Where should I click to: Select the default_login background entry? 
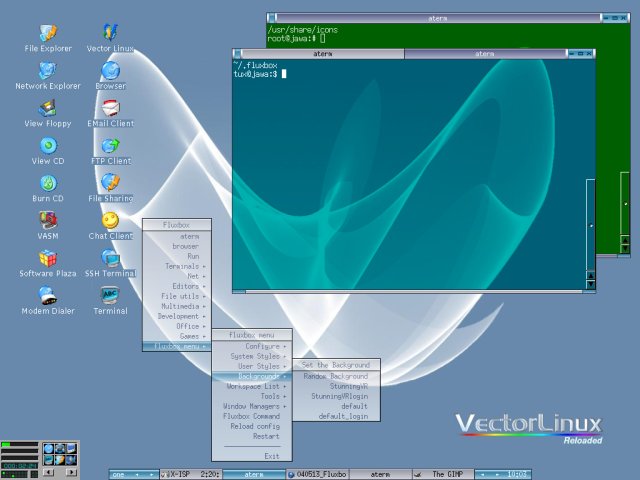336,416
